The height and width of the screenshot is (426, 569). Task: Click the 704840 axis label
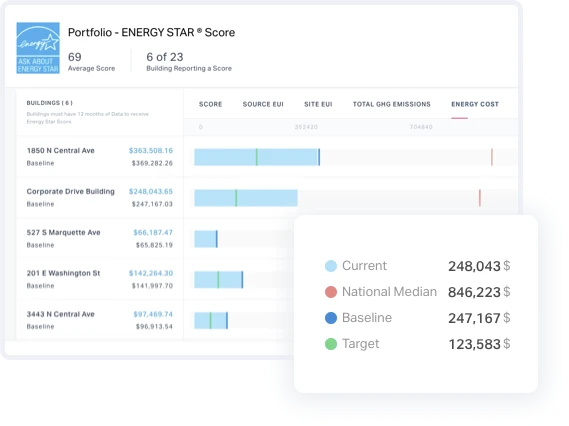point(421,127)
